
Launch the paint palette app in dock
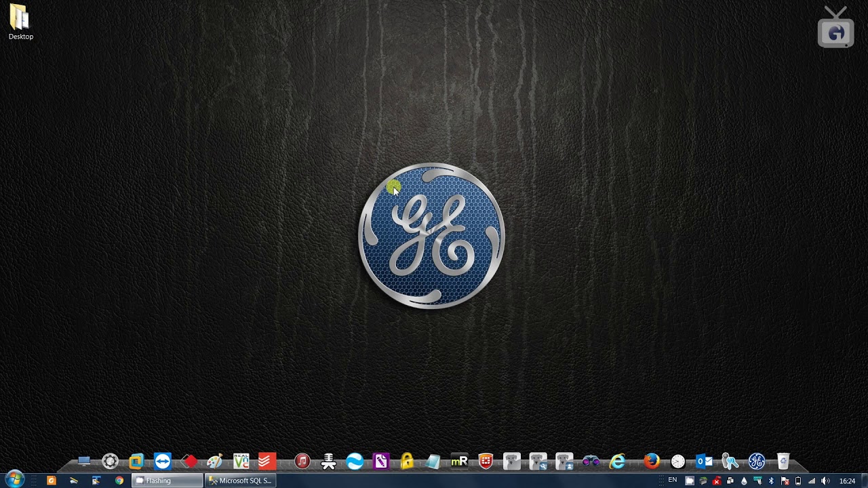[215, 462]
